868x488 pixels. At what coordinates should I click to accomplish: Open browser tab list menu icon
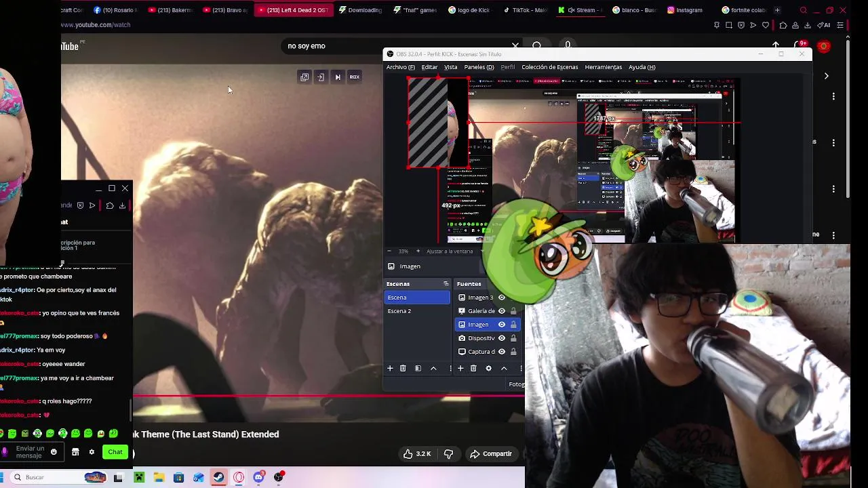804,10
